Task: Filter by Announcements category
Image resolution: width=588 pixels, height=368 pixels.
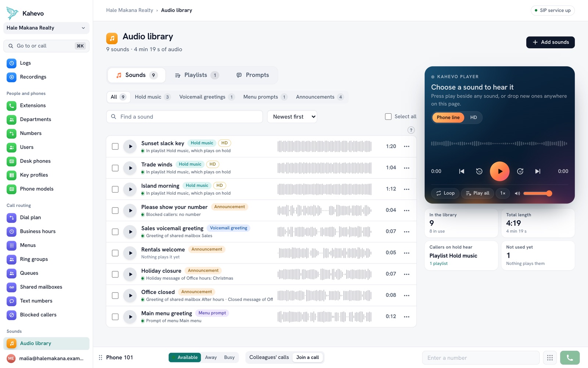Action: pos(320,97)
